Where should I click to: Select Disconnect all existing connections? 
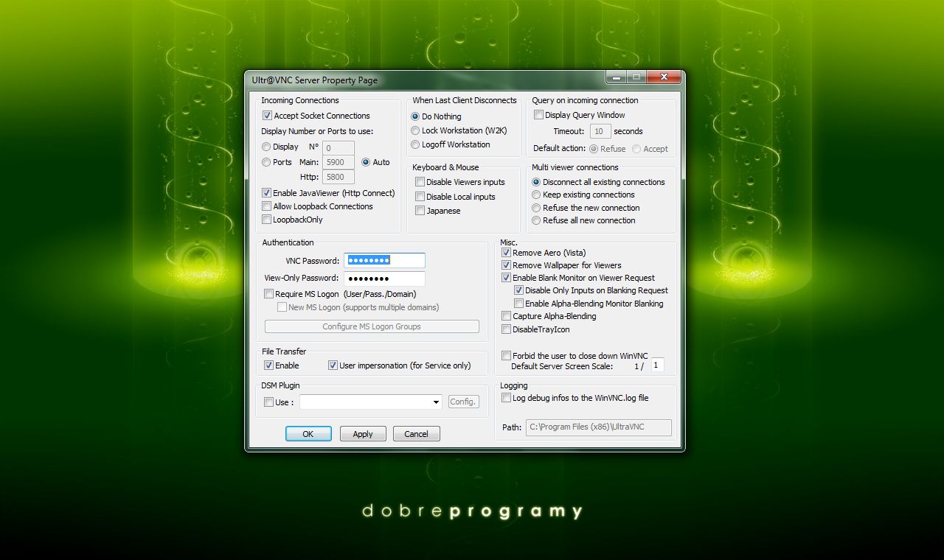coord(536,182)
